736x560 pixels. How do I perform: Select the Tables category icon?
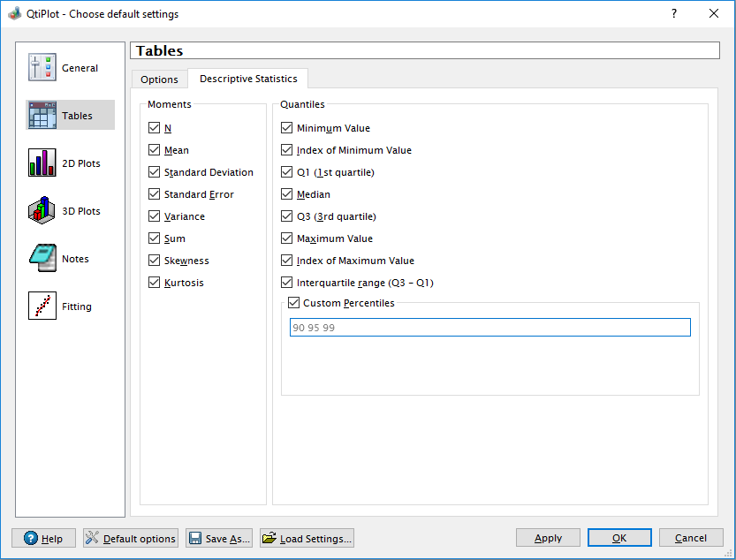tap(42, 116)
